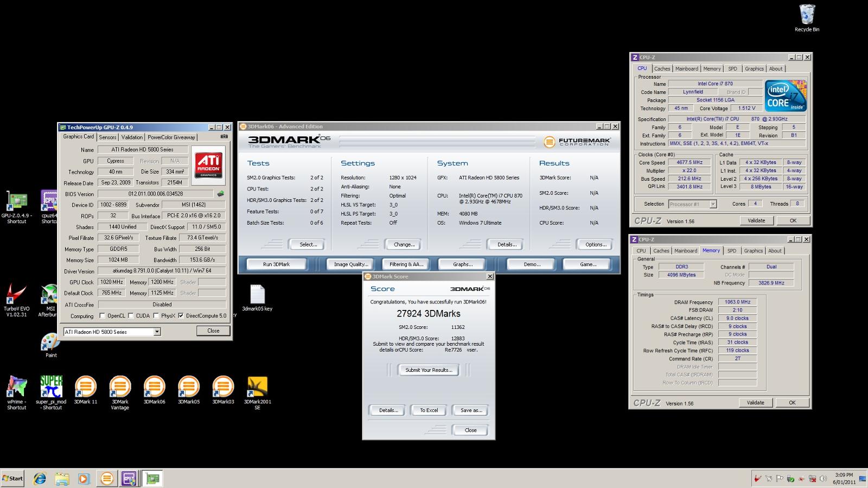Screen dimensions: 868x488
Task: Click Validate in upper CPU-Z window
Action: pos(756,220)
